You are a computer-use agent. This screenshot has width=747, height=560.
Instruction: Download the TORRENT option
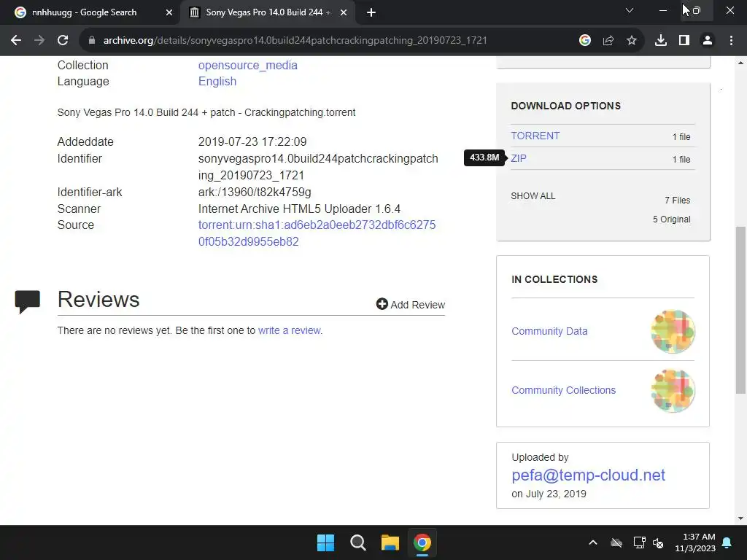(x=535, y=136)
